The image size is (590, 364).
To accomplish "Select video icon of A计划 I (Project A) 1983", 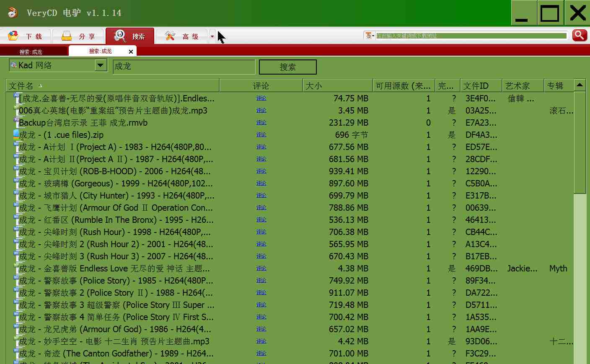I will (x=16, y=146).
